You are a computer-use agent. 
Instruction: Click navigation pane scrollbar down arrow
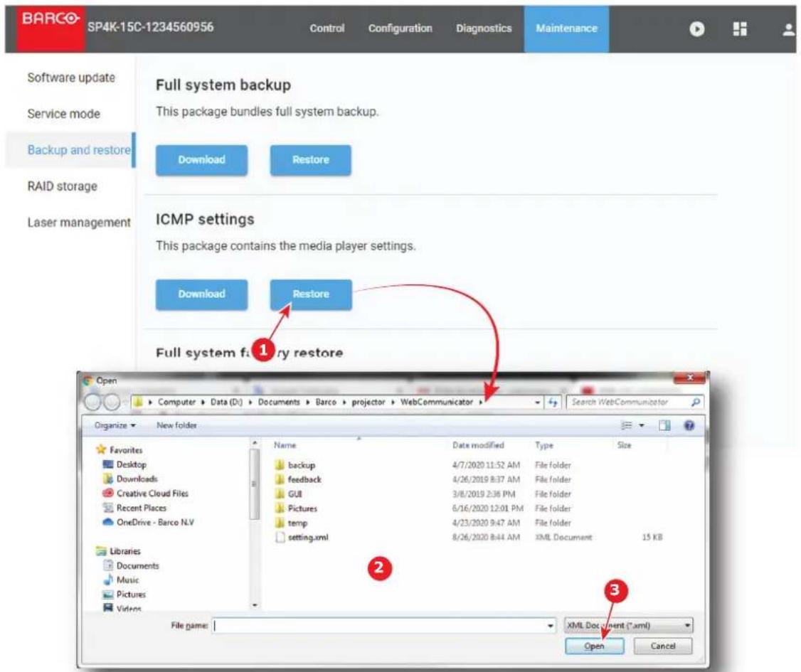click(255, 605)
